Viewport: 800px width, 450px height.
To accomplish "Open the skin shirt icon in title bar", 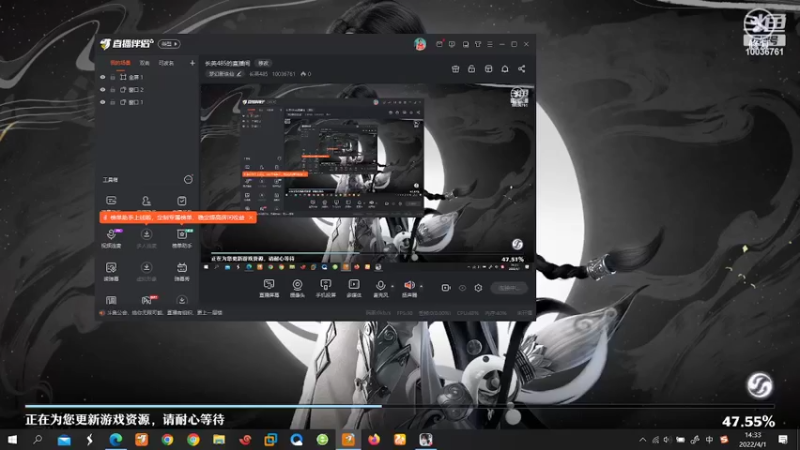I will (x=478, y=44).
